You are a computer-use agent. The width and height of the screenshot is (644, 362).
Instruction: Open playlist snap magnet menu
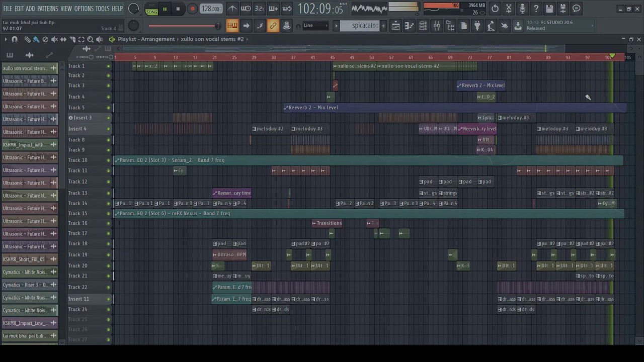(x=15, y=39)
